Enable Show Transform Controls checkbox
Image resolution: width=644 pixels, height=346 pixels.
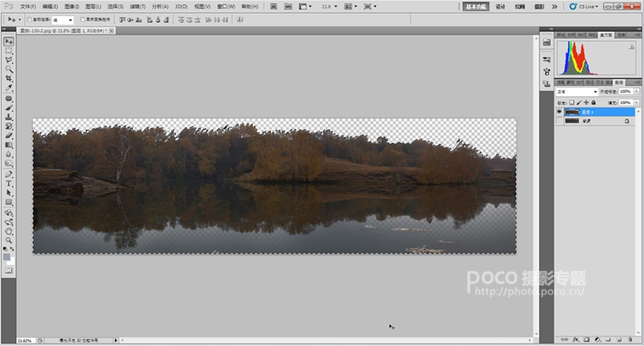coord(82,19)
